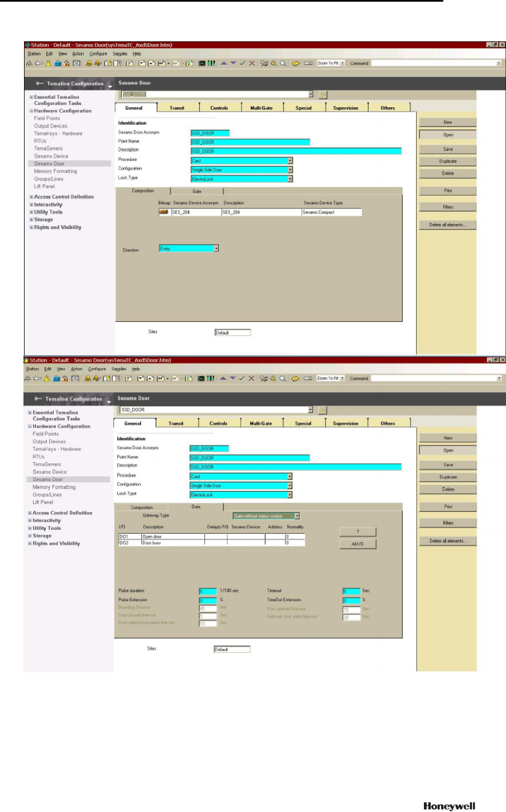Click the help question icon in upper toolbar
Viewport: 506px width, 812px height.
130,63
